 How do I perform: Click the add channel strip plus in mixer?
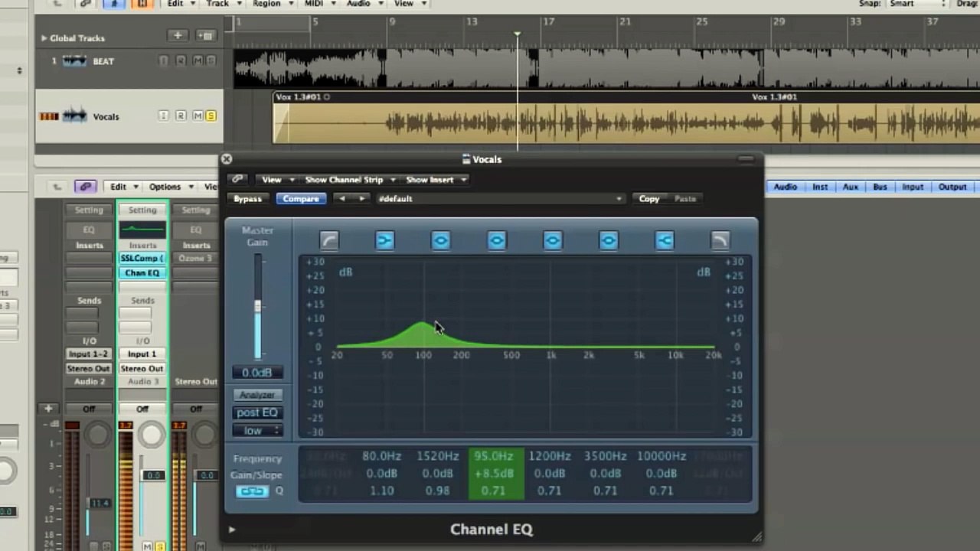[x=47, y=409]
